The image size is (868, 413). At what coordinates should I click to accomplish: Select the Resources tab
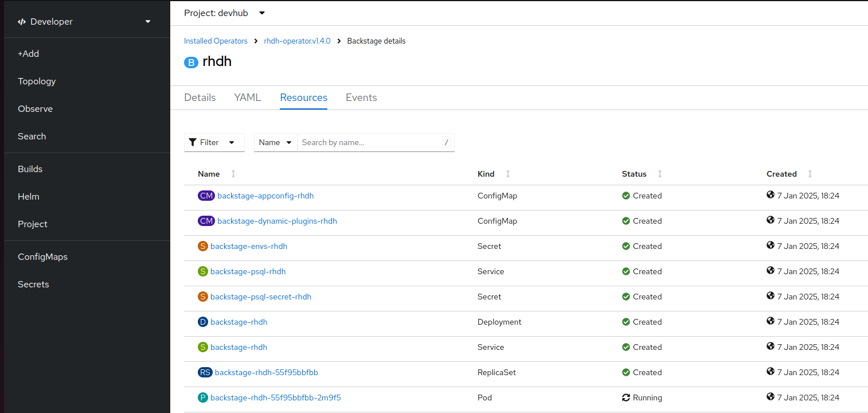pos(304,98)
